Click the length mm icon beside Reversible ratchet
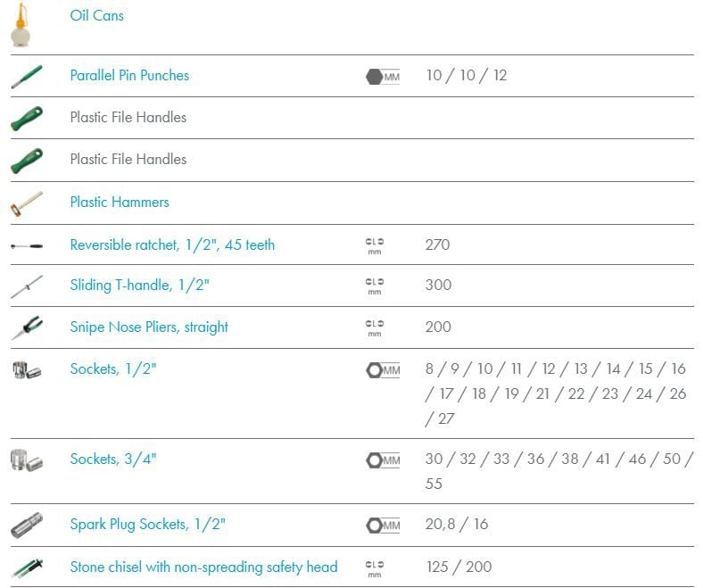This screenshot has width=703, height=588. (x=375, y=246)
